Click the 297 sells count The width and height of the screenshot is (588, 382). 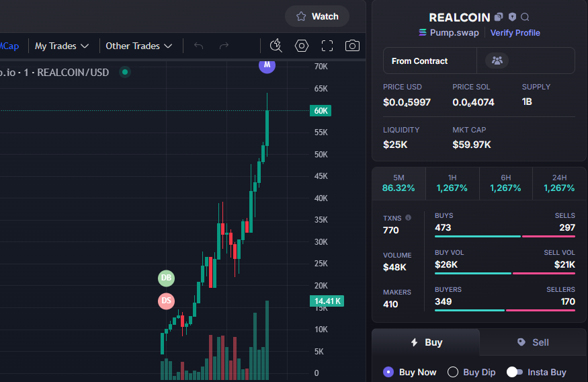567,227
